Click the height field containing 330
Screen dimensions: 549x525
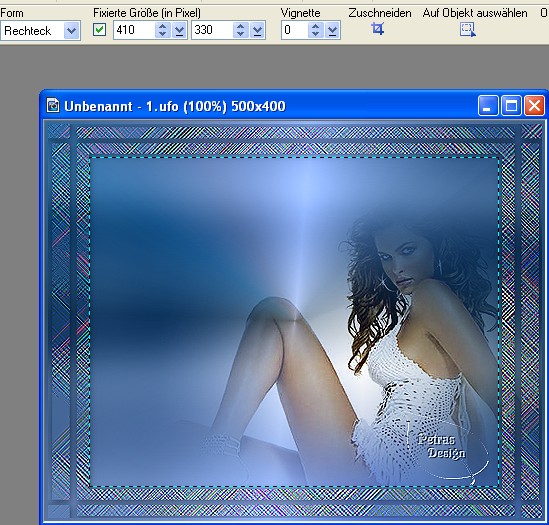pos(212,30)
